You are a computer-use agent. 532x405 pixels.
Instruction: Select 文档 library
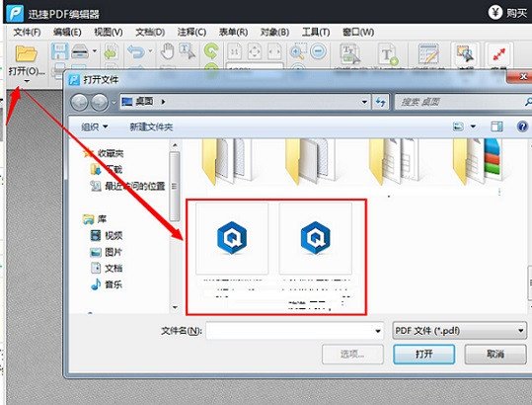point(114,269)
